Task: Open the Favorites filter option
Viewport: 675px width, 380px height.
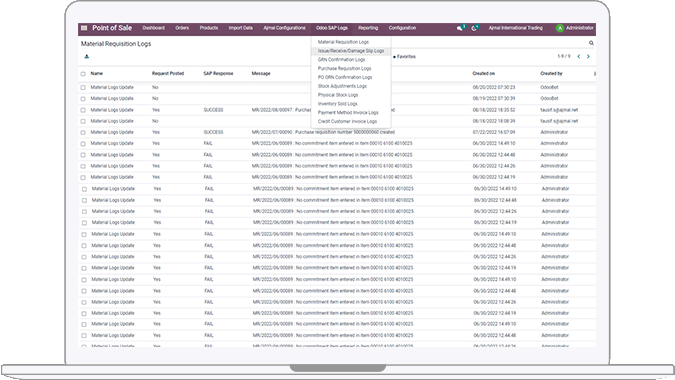Action: point(405,57)
